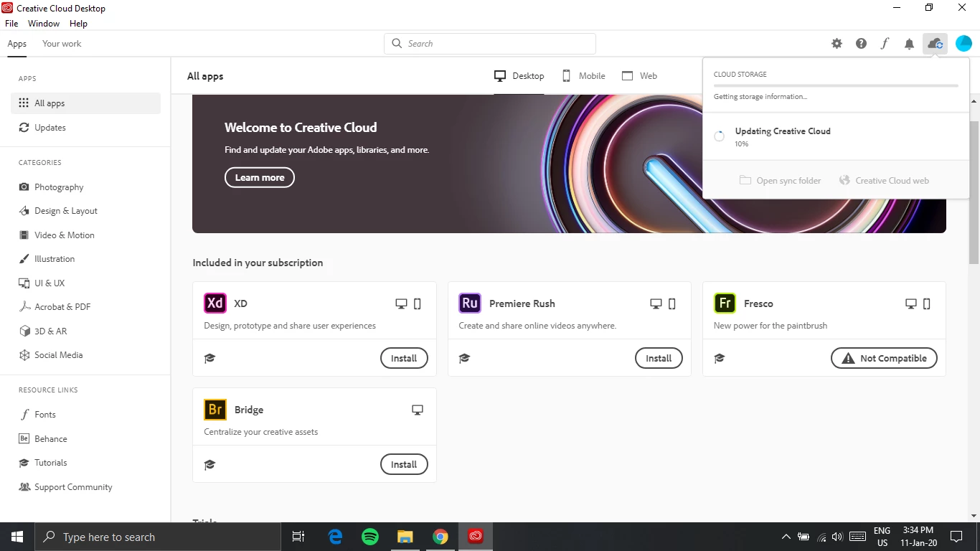The height and width of the screenshot is (551, 980).
Task: Click Open sync folder in cloud panel
Action: click(780, 181)
